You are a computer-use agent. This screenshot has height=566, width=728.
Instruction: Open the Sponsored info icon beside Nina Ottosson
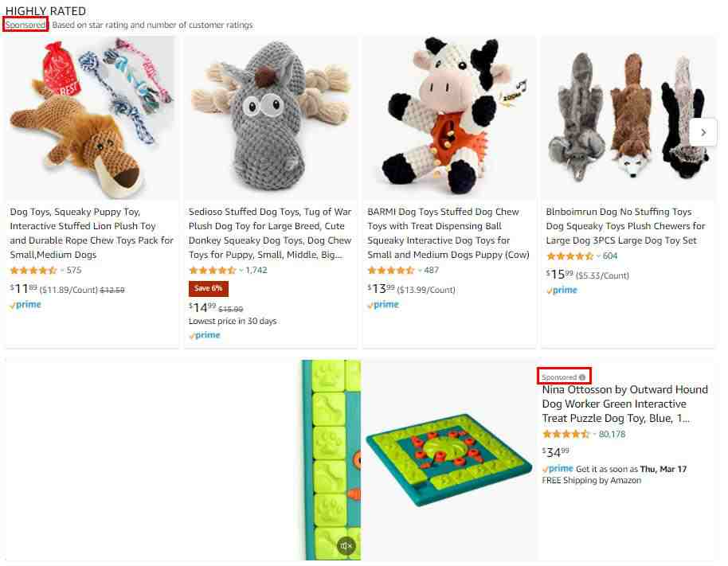click(582, 377)
